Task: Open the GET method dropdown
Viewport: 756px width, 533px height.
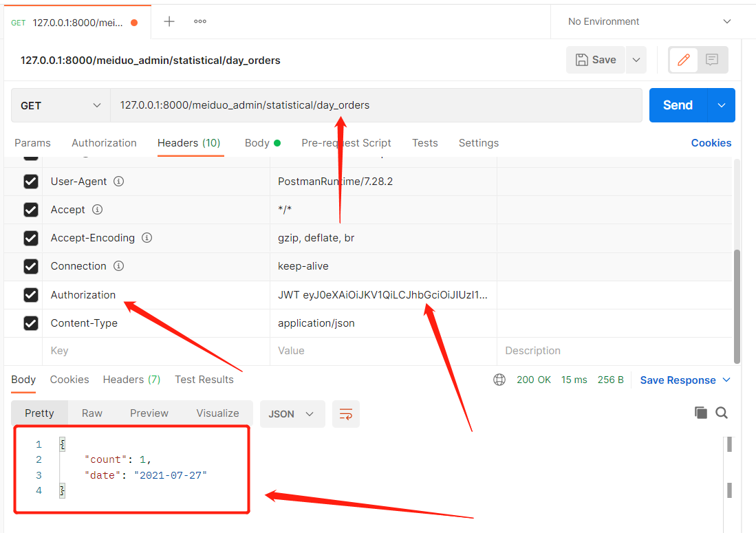Action: pos(61,105)
